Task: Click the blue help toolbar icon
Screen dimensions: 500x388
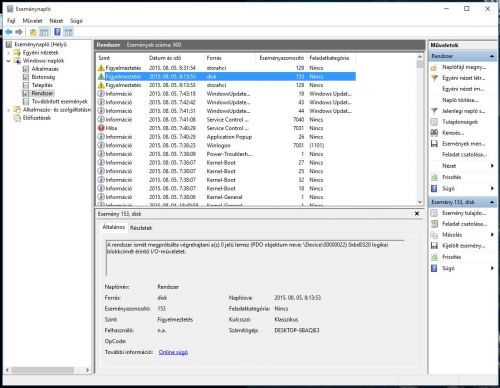Action: tap(57, 32)
